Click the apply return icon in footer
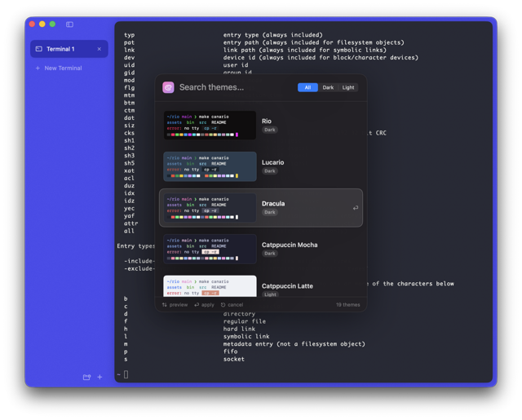The width and height of the screenshot is (522, 420). (197, 305)
